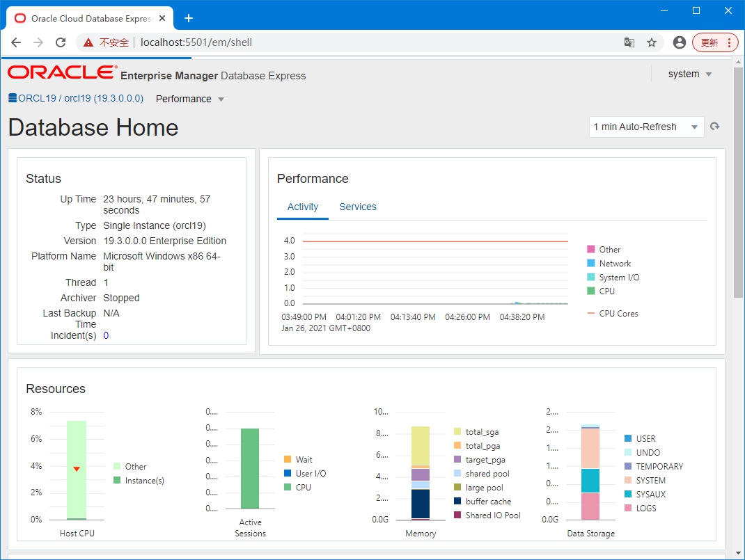Toggle the total_sga legend entry in Memory

click(x=482, y=432)
